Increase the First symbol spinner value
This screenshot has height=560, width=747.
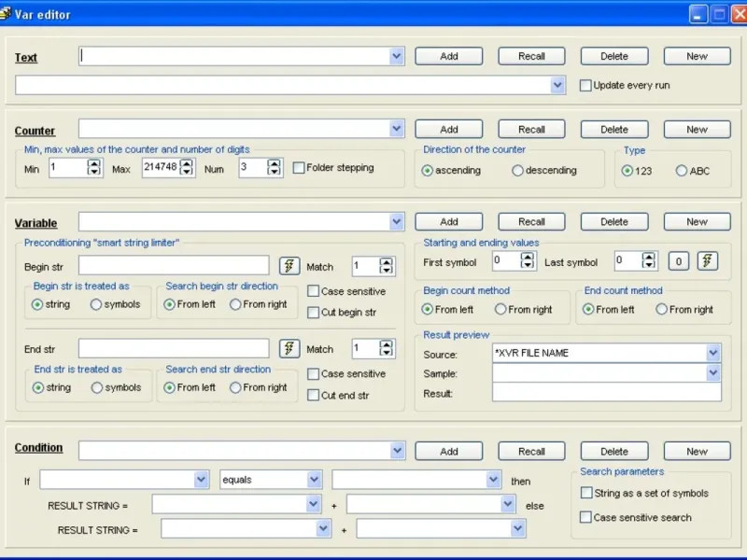point(528,257)
